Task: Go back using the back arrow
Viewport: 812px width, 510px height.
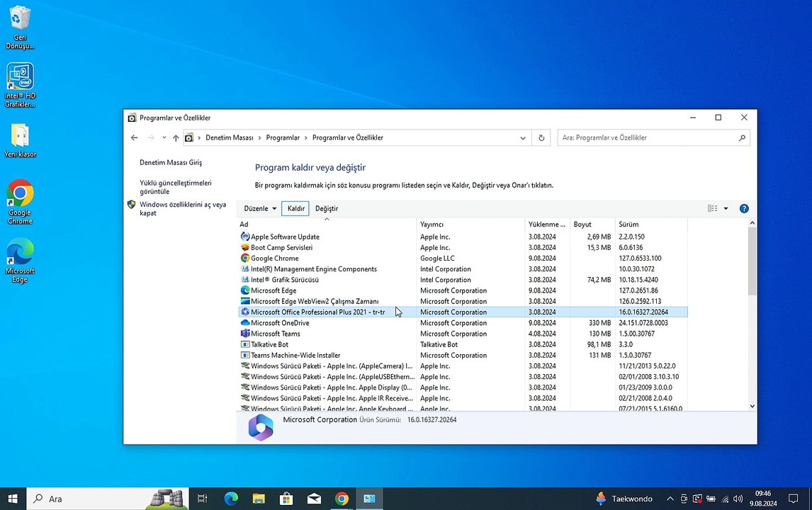Action: (134, 137)
